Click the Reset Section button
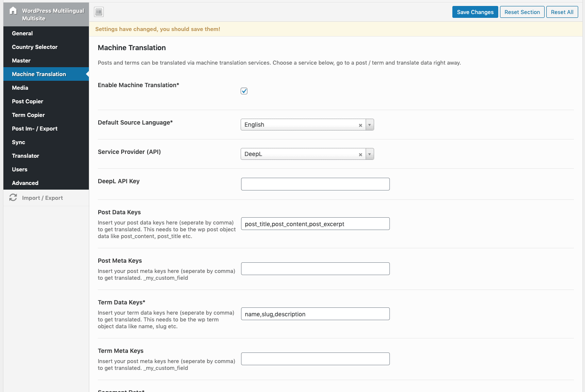The image size is (585, 392). (x=522, y=12)
